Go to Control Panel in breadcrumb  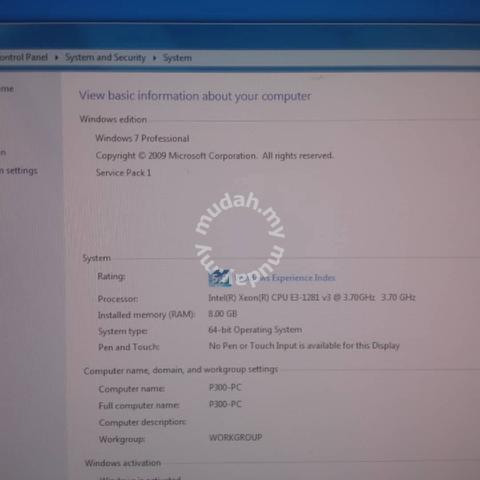[x=24, y=57]
